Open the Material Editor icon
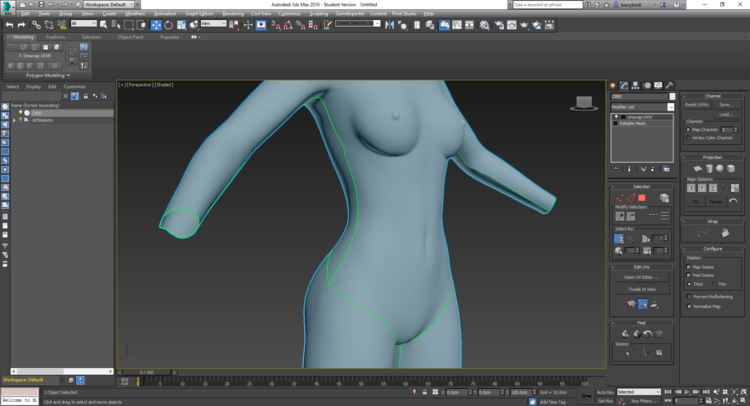This screenshot has width=750, height=406. pos(485,25)
